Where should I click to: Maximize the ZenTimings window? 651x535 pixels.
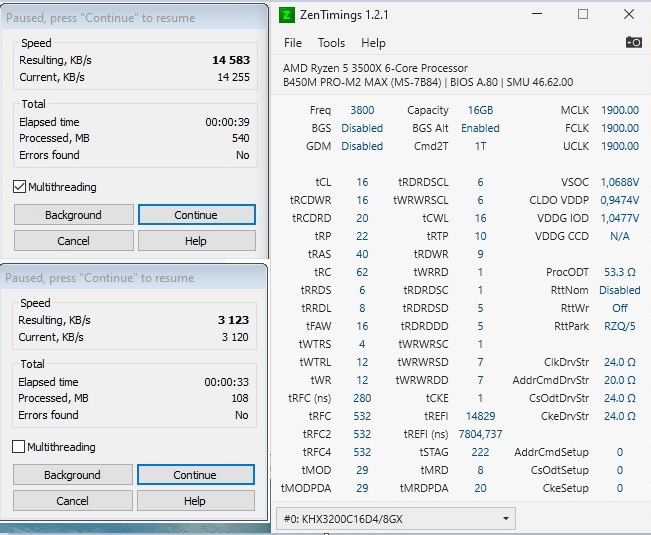coord(581,15)
